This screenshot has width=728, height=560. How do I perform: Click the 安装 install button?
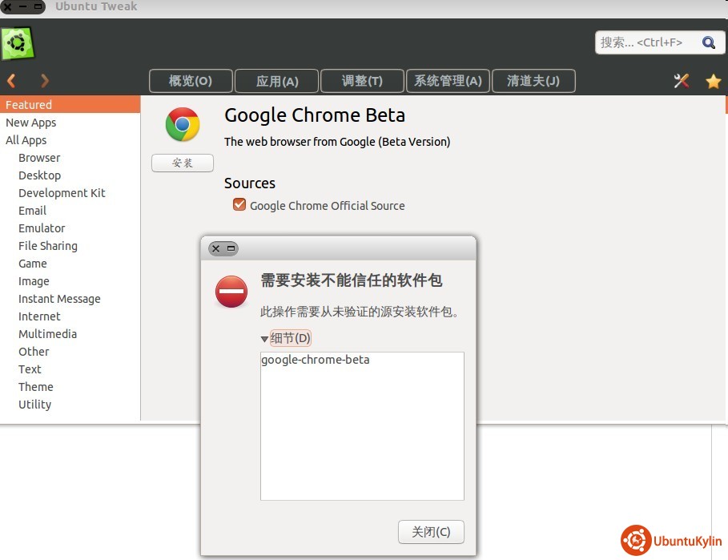click(x=183, y=163)
